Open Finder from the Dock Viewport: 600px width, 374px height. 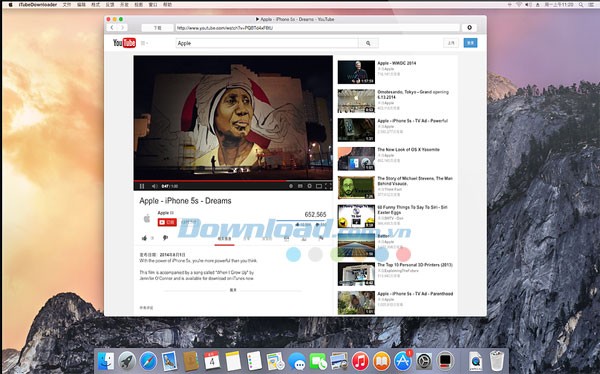106,361
